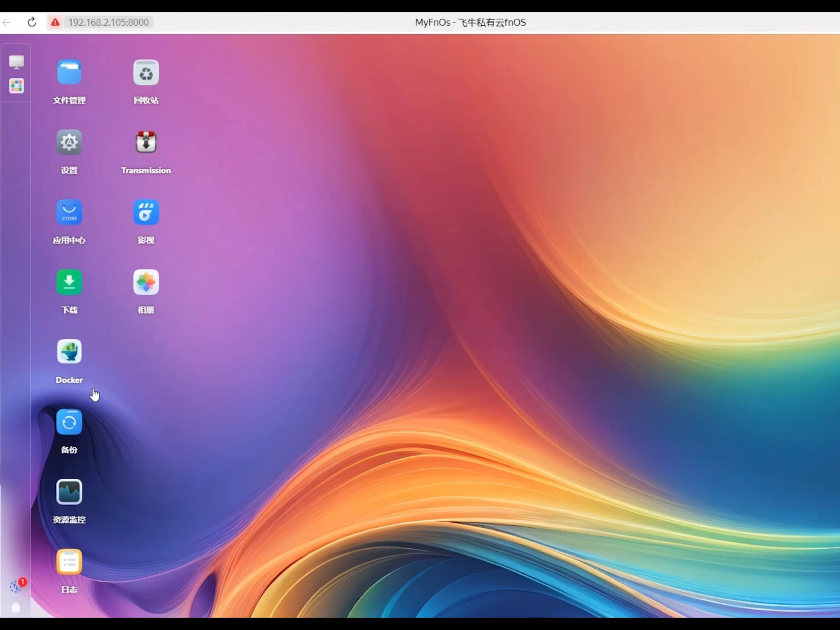Open the 备份 backup app
This screenshot has width=840, height=630.
(x=69, y=422)
